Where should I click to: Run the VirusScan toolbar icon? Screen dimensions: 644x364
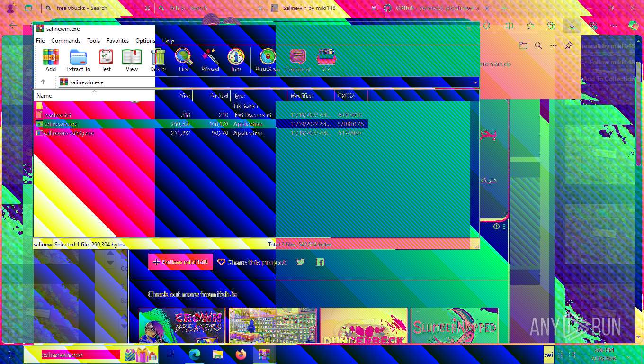tap(268, 60)
